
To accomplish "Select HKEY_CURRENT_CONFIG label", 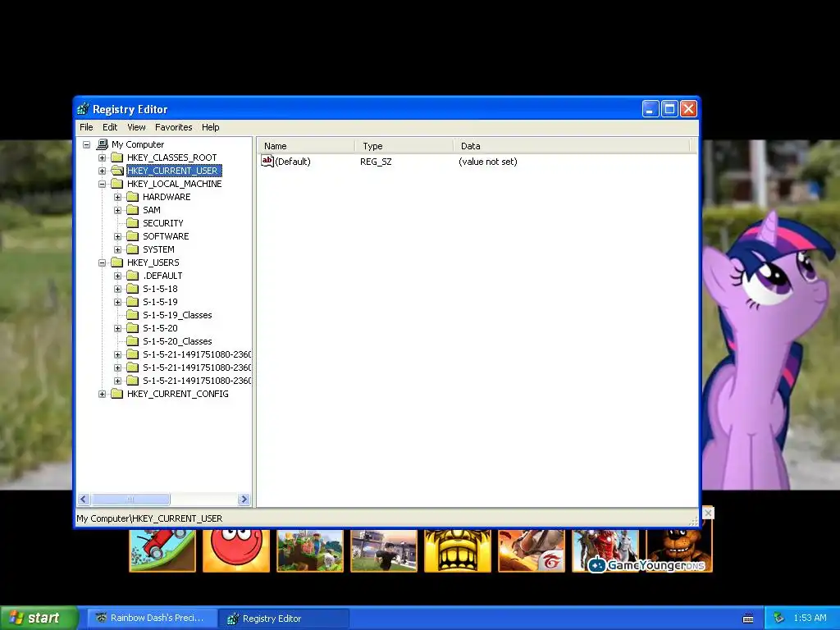I will tap(178, 394).
